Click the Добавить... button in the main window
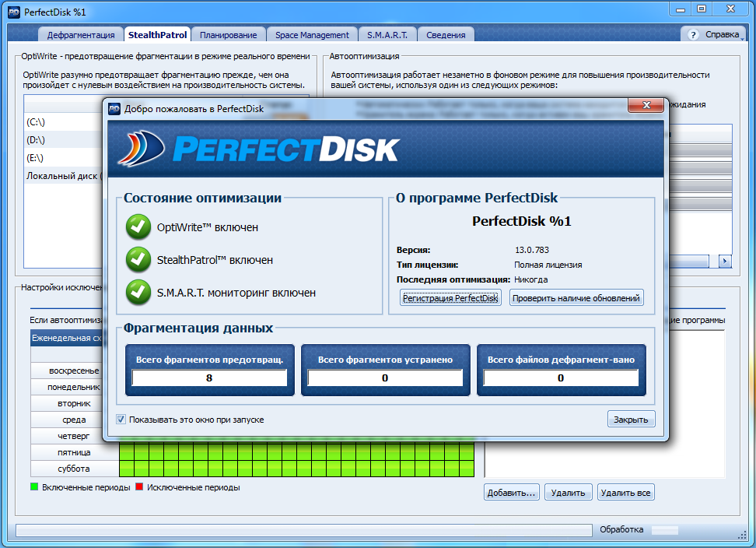 click(511, 493)
